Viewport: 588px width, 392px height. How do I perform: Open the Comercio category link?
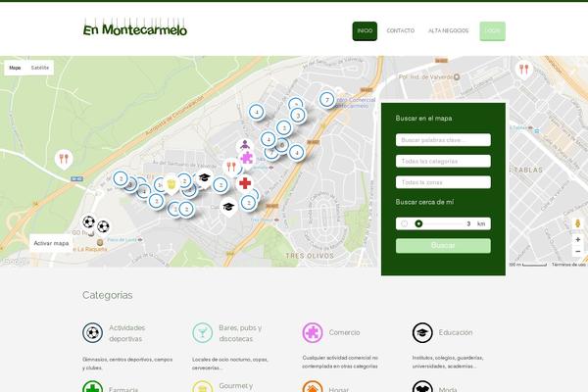click(344, 333)
